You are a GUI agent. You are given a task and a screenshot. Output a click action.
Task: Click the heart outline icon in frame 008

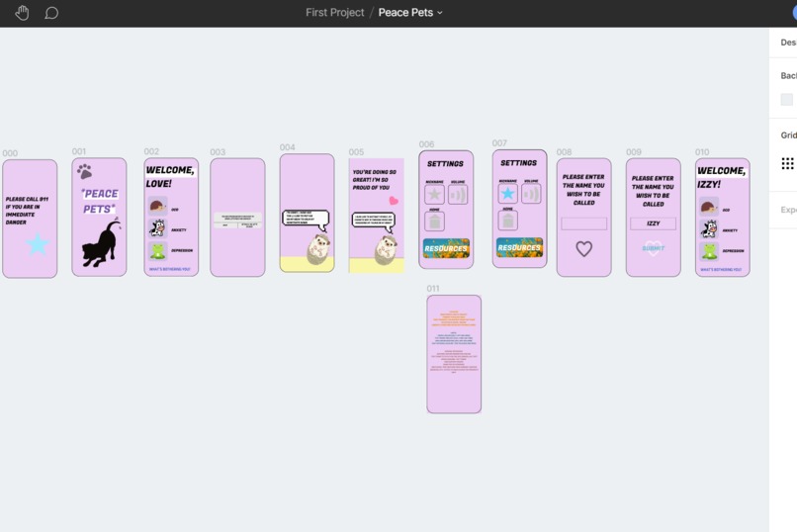pos(584,248)
